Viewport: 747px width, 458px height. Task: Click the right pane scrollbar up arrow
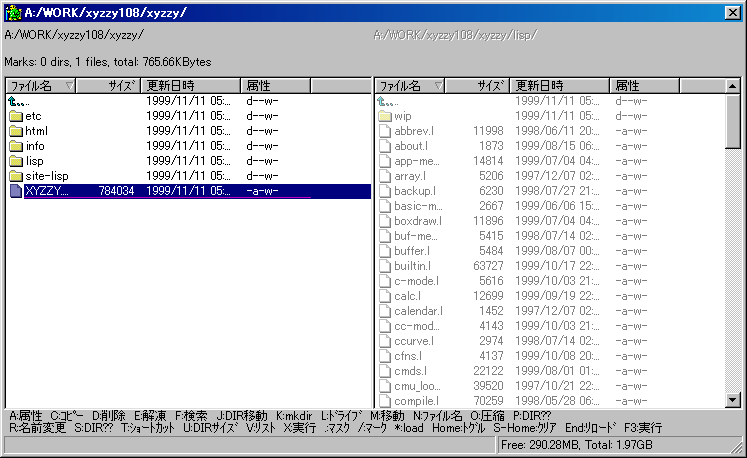pos(732,86)
